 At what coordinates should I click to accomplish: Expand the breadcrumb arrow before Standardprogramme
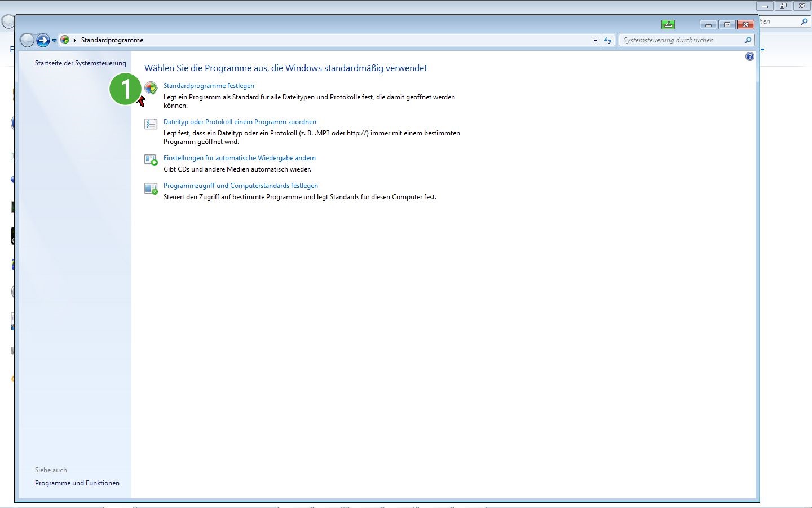pyautogui.click(x=75, y=40)
